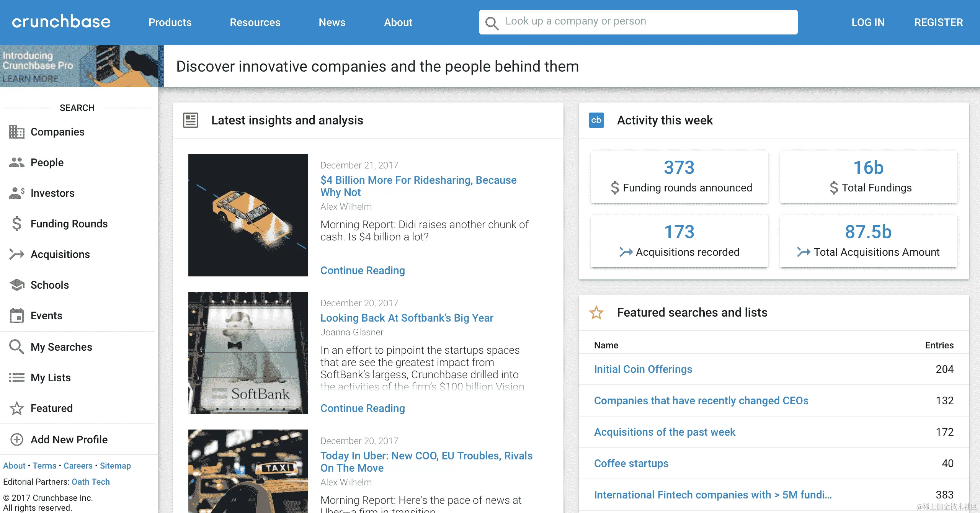The image size is (980, 513).
Task: Continue reading the Softbank article
Action: (362, 408)
